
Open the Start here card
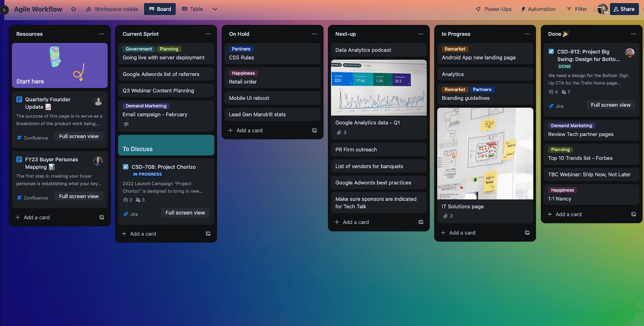60,65
